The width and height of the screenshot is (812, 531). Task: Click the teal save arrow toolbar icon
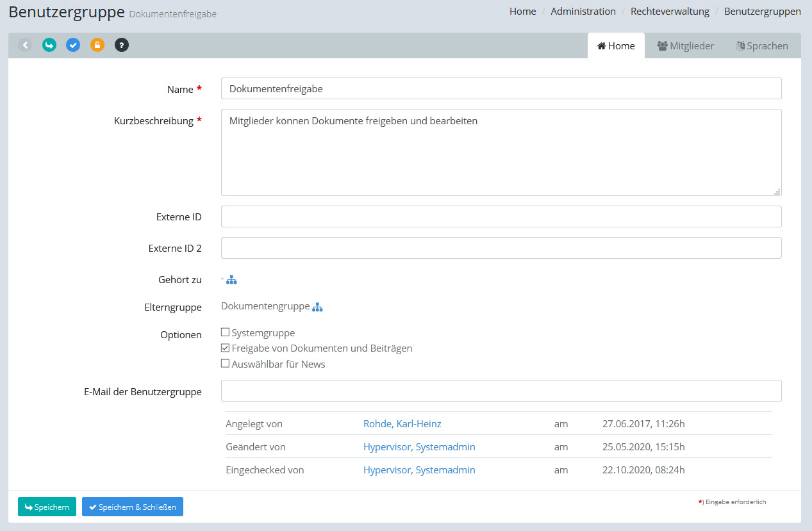click(x=49, y=45)
